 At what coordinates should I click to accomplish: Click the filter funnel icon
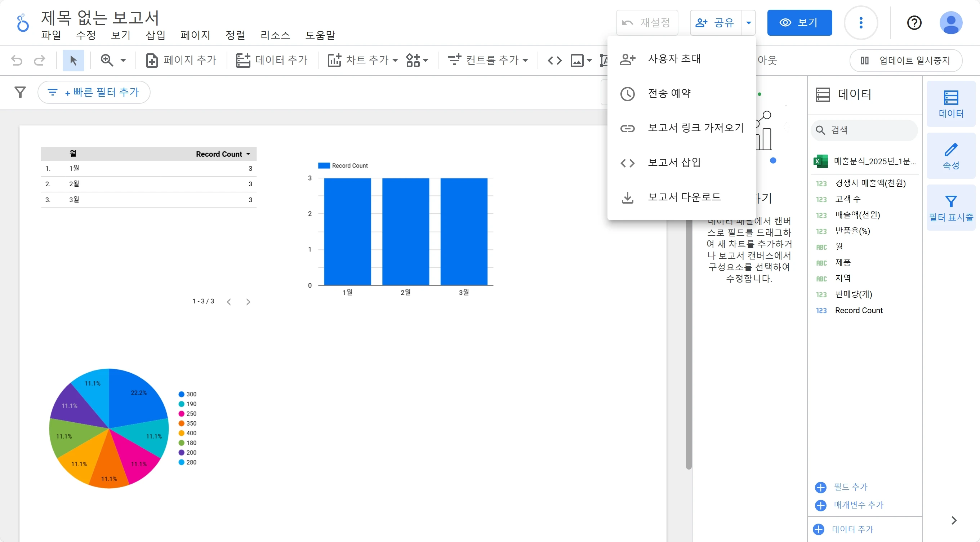(x=20, y=92)
